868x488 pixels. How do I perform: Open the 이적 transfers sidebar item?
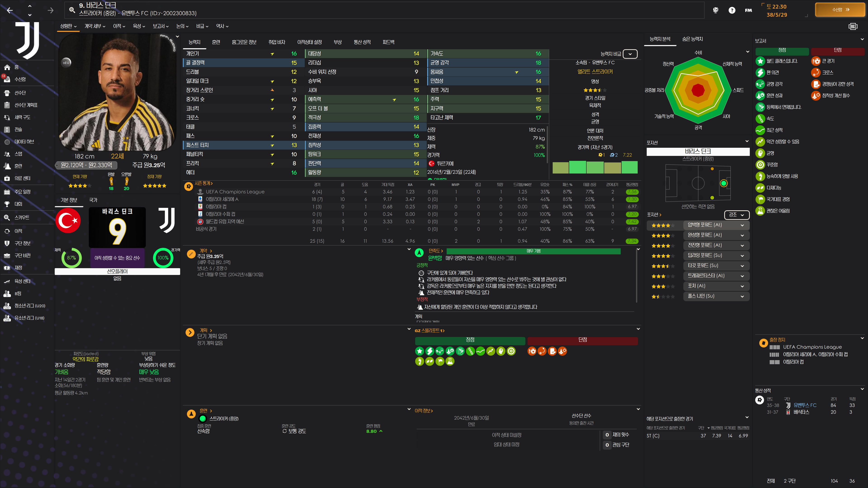click(18, 231)
